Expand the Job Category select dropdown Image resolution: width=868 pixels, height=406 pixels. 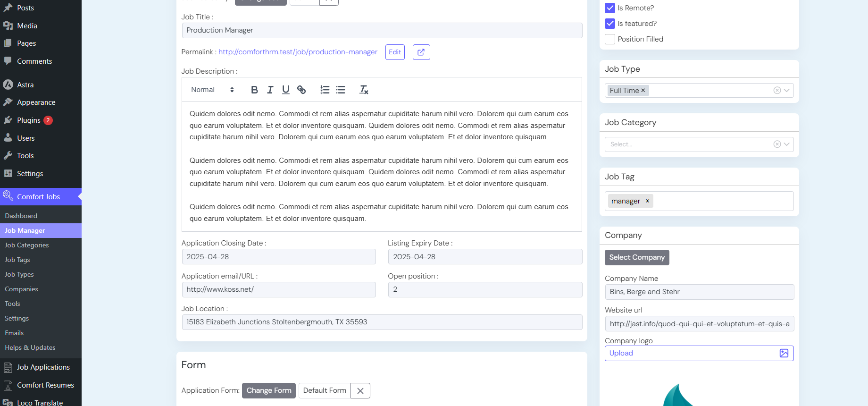786,144
